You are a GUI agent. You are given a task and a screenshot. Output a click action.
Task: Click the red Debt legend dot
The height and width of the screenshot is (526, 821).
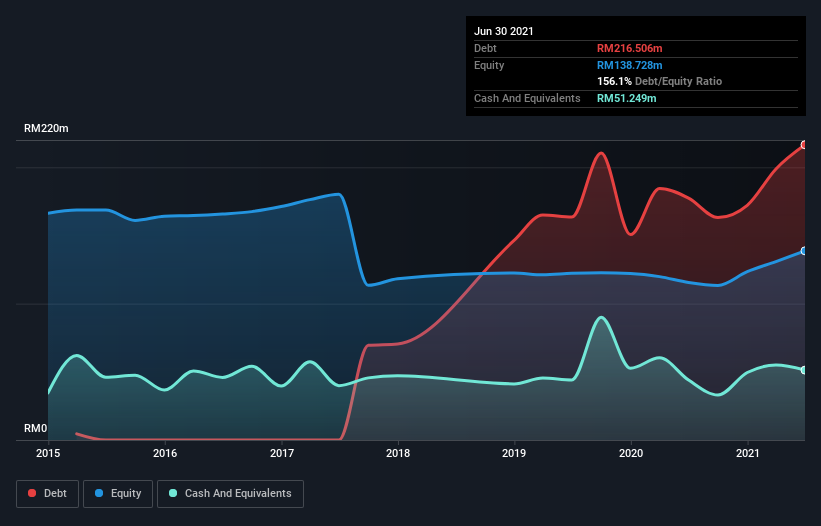(32, 493)
